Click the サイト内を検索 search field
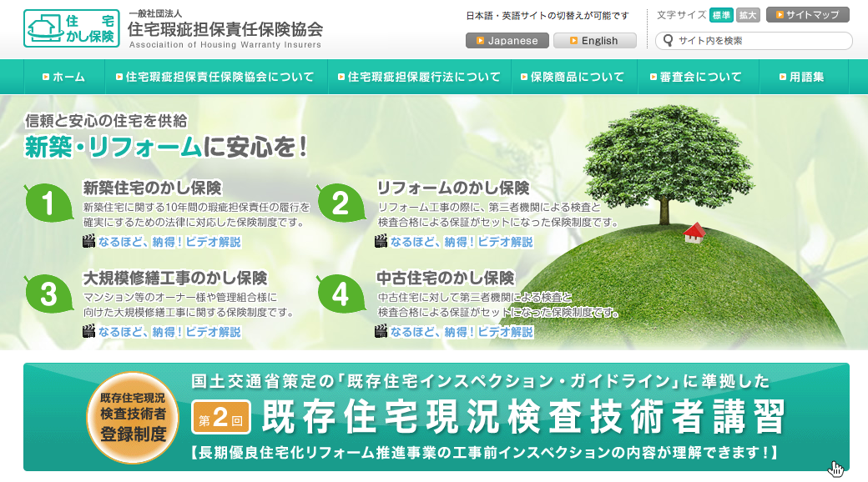This screenshot has height=482, width=868. pyautogui.click(x=759, y=40)
